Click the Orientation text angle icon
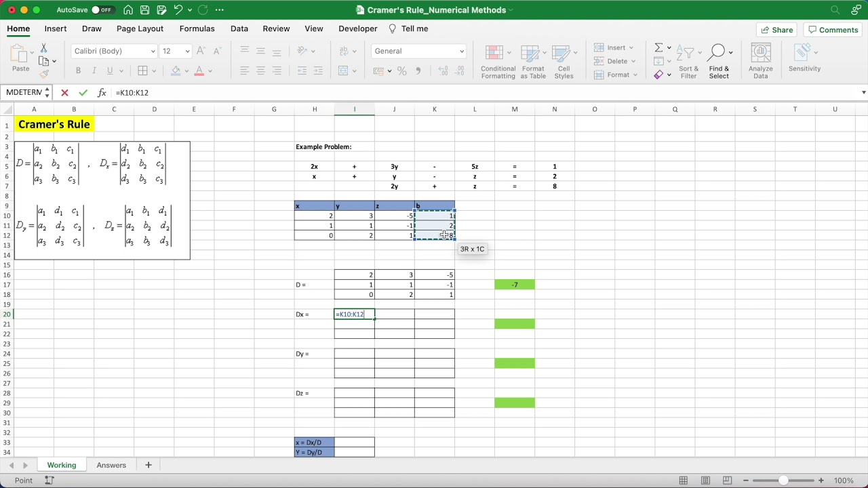Viewport: 868px width, 488px height. (x=302, y=51)
